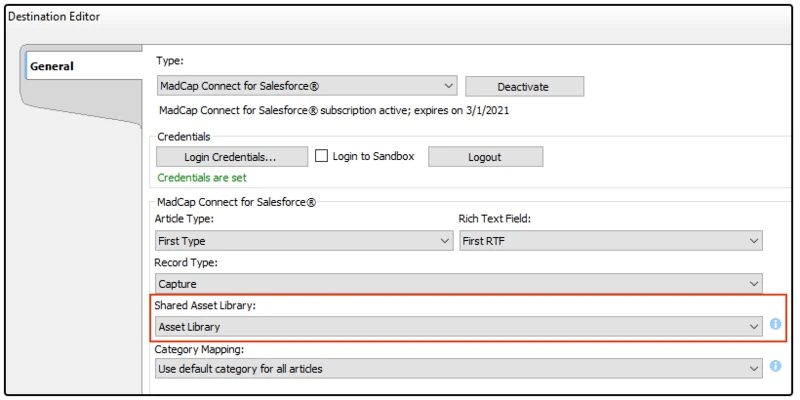Viewport: 800px width, 400px height.
Task: Click the First Type dropdown chevron
Action: click(444, 241)
